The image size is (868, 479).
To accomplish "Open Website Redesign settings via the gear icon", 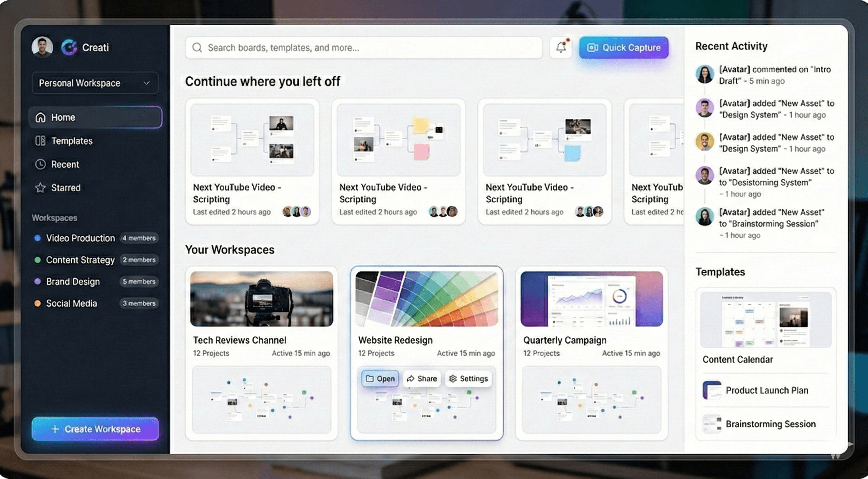I will pos(452,379).
